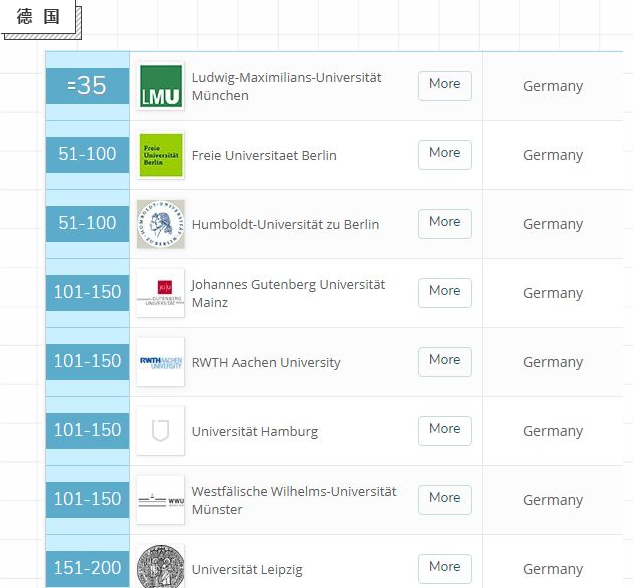This screenshot has width=633, height=588.
Task: Open More for Universität Leipzig
Action: click(x=445, y=569)
